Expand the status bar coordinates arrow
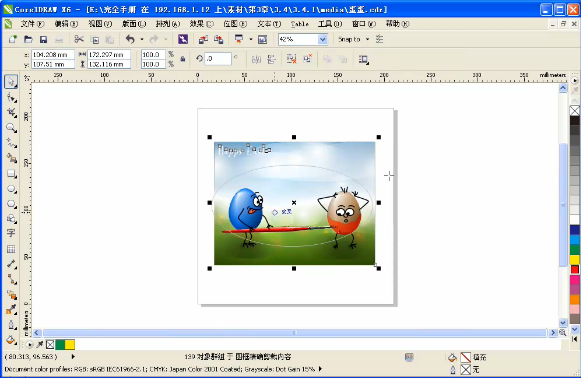 tap(73, 357)
